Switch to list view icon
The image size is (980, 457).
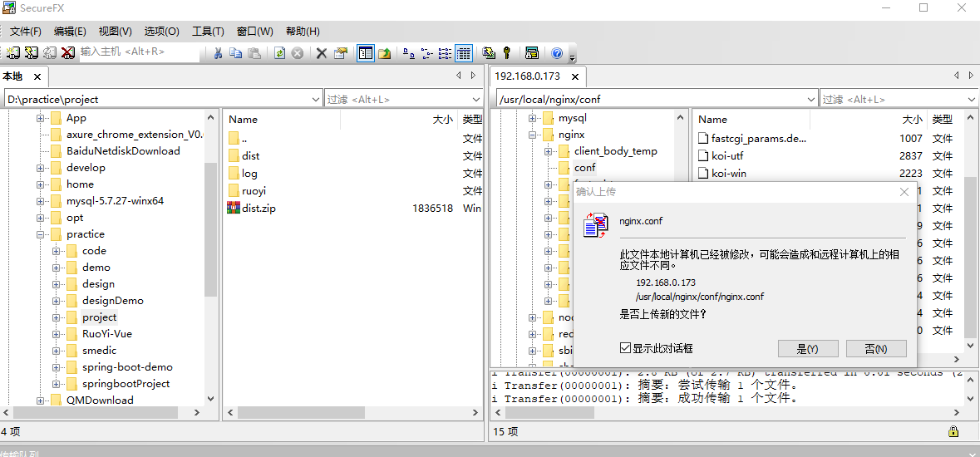(x=445, y=53)
